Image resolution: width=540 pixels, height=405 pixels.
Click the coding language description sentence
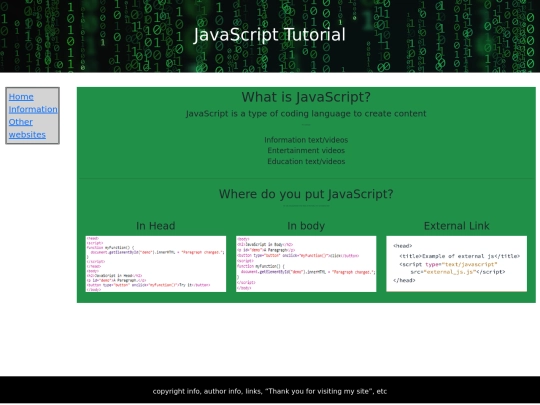(306, 114)
